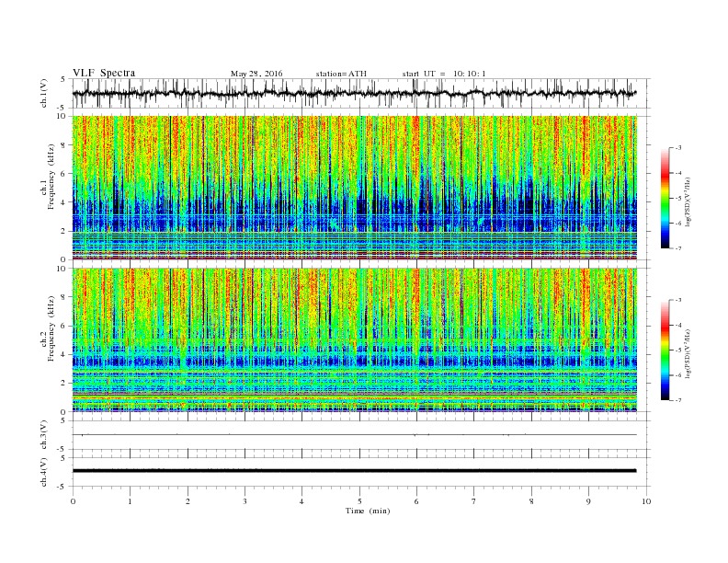The width and height of the screenshot is (728, 563).
Task: Click inside the ch.1 spectrogram panel
Action: click(355, 188)
